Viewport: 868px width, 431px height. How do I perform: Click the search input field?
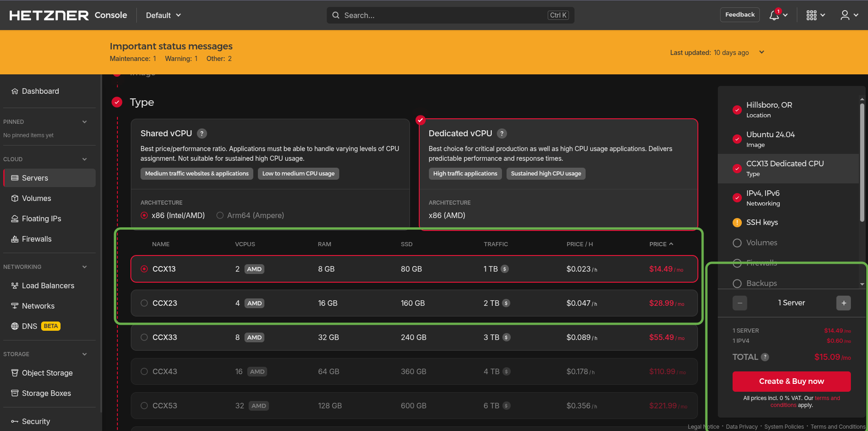coord(450,15)
